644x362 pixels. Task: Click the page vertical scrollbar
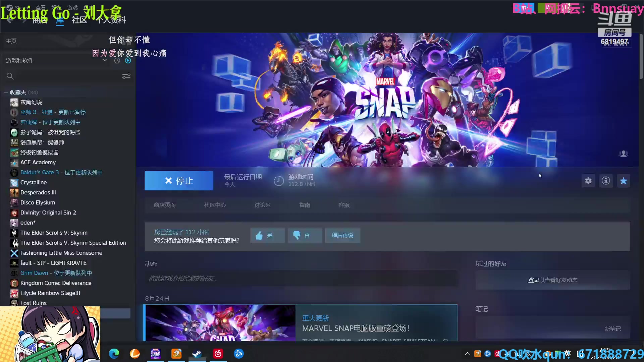click(641, 57)
